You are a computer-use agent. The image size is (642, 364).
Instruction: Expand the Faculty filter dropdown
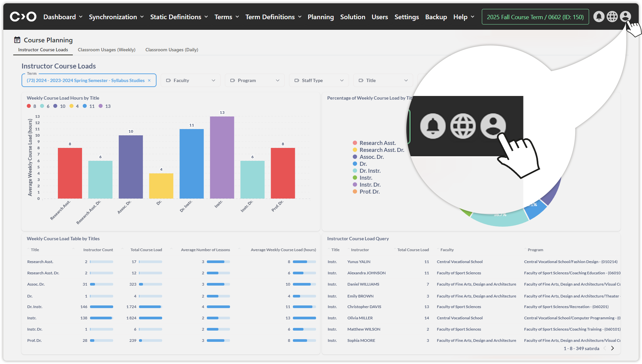190,80
